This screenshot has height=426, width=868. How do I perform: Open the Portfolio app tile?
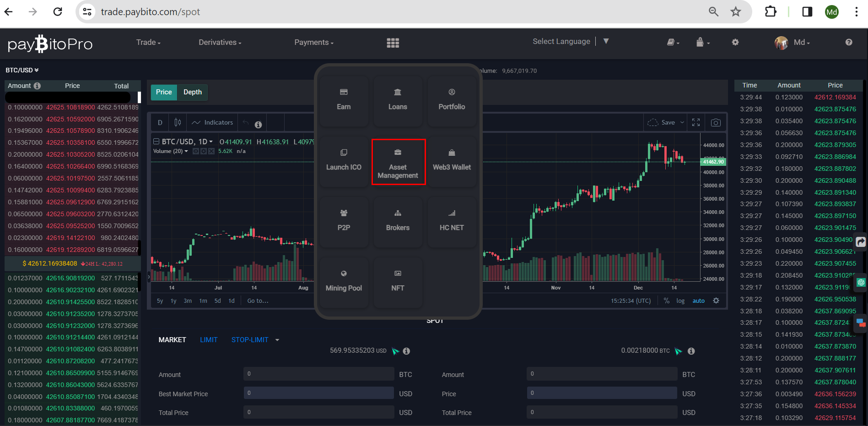tap(452, 101)
